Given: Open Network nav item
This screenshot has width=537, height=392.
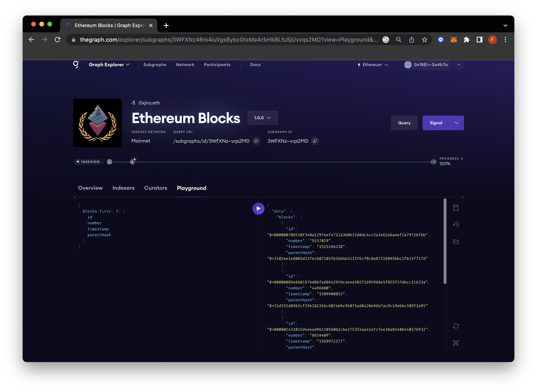Looking at the screenshot, I should (x=185, y=64).
